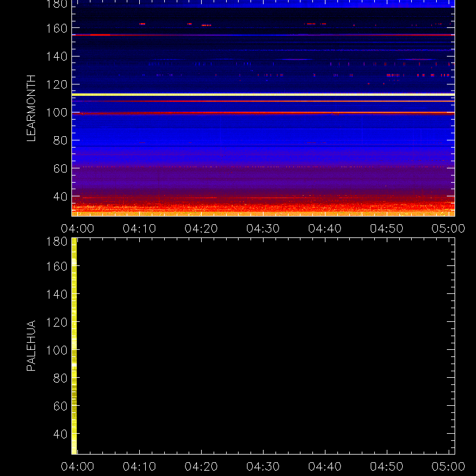Select the 180 frequency tick label in PALEHUA plot
476x476 pixels.
pyautogui.click(x=57, y=242)
